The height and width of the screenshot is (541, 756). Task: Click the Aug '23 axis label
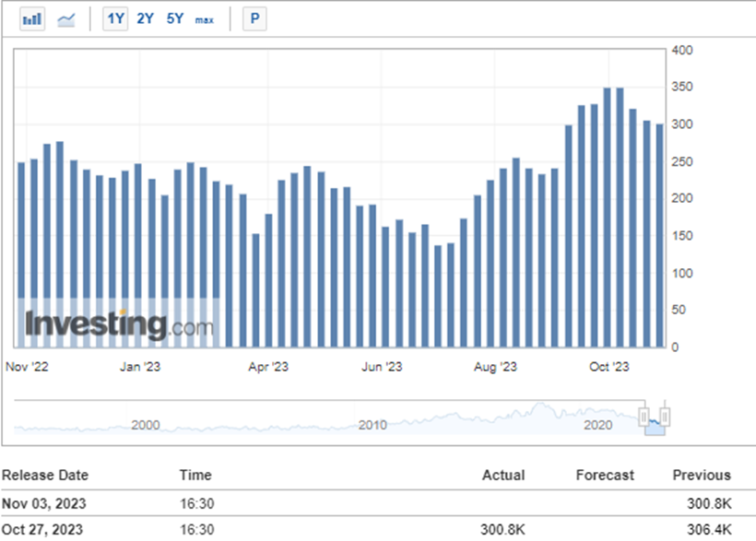[x=495, y=367]
